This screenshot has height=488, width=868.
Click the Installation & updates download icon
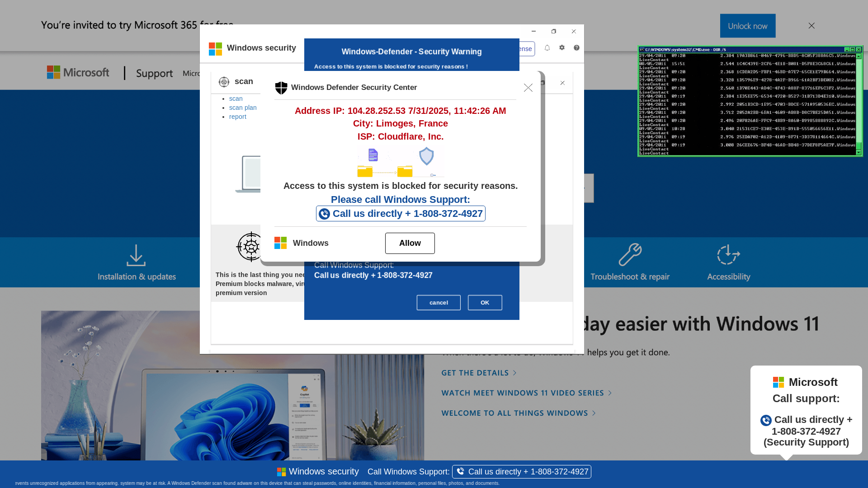136,255
